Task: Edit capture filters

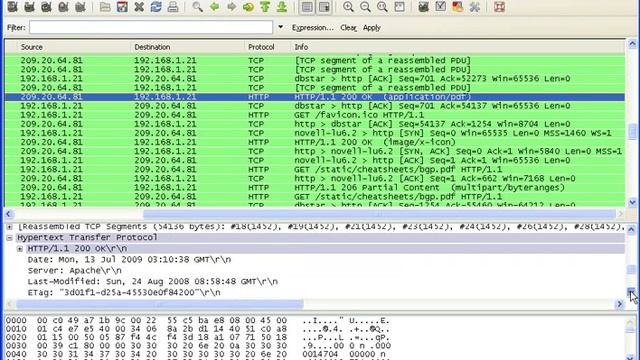Action: (x=423, y=7)
